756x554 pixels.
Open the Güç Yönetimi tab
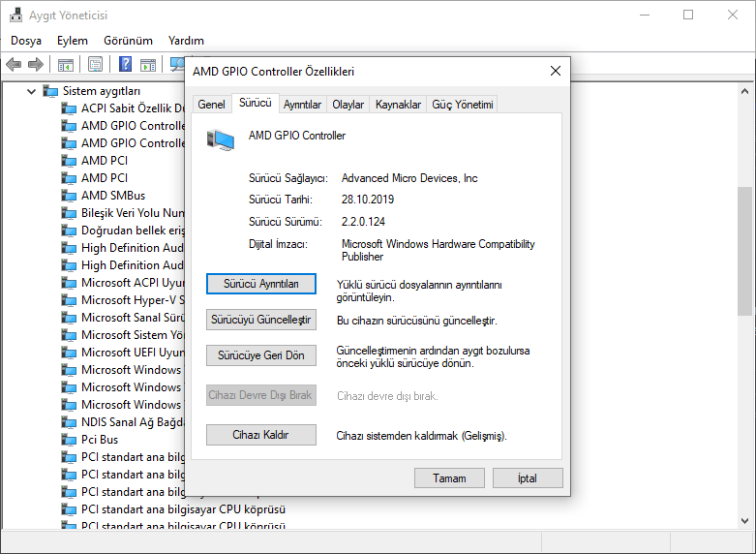pyautogui.click(x=463, y=105)
